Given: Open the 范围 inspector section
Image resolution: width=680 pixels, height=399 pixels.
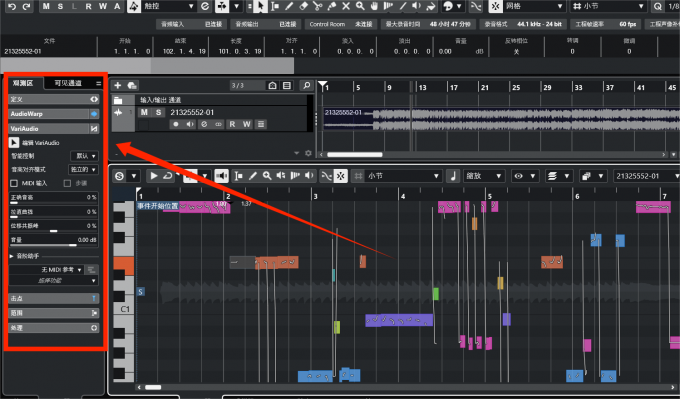Looking at the screenshot, I should (x=54, y=313).
